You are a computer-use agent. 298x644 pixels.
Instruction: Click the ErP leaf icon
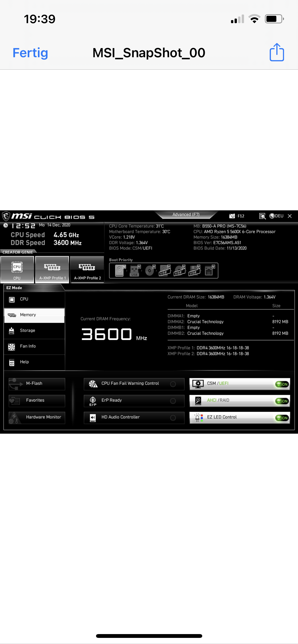pos(93,401)
